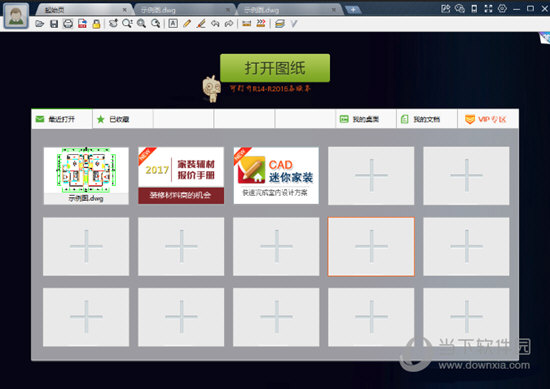Select the red brush markup tool

pos(201,24)
